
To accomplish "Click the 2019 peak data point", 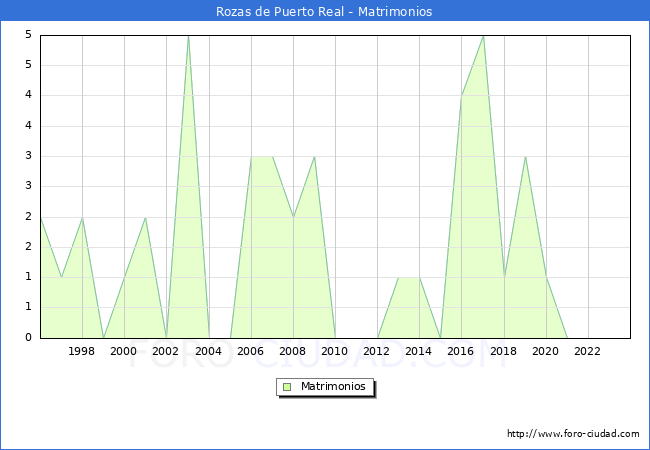I will tap(525, 157).
